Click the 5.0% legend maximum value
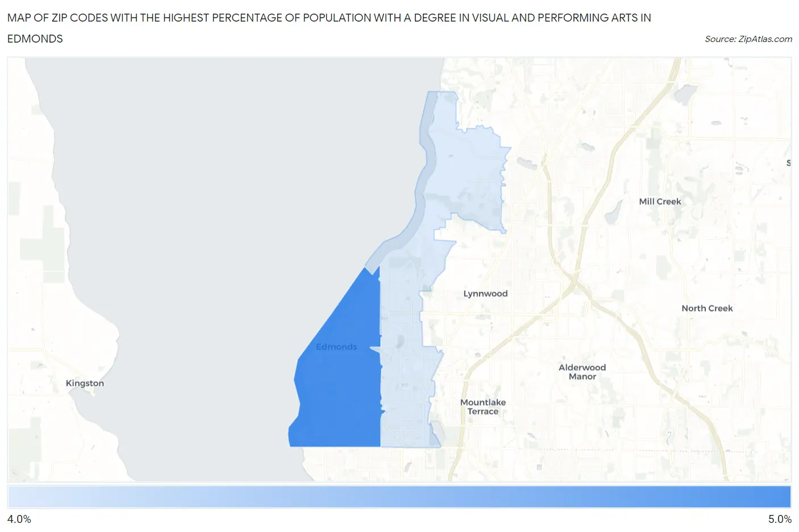Viewport: 799px width, 532px height. (780, 519)
